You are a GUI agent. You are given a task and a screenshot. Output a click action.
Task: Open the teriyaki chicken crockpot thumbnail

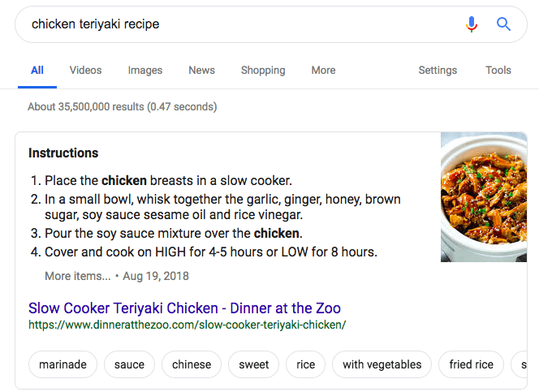pyautogui.click(x=484, y=197)
